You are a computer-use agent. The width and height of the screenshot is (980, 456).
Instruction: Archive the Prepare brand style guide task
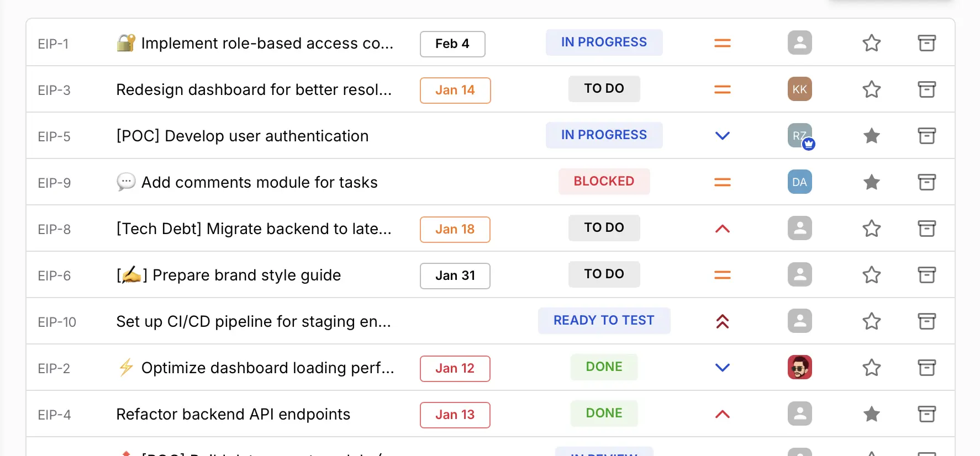[x=926, y=274]
